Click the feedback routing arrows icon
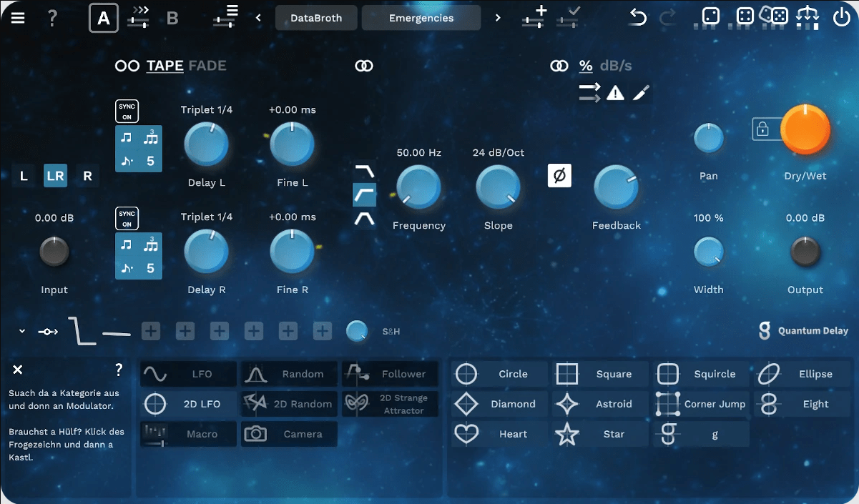 [x=590, y=92]
